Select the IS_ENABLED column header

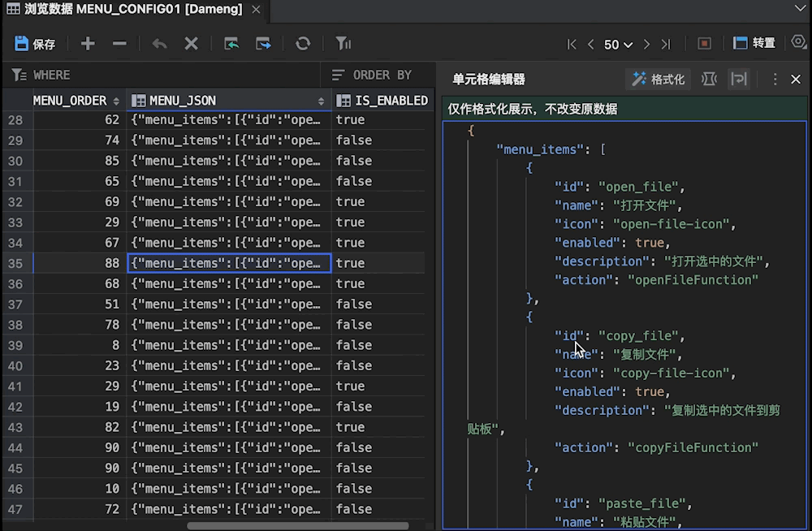382,101
